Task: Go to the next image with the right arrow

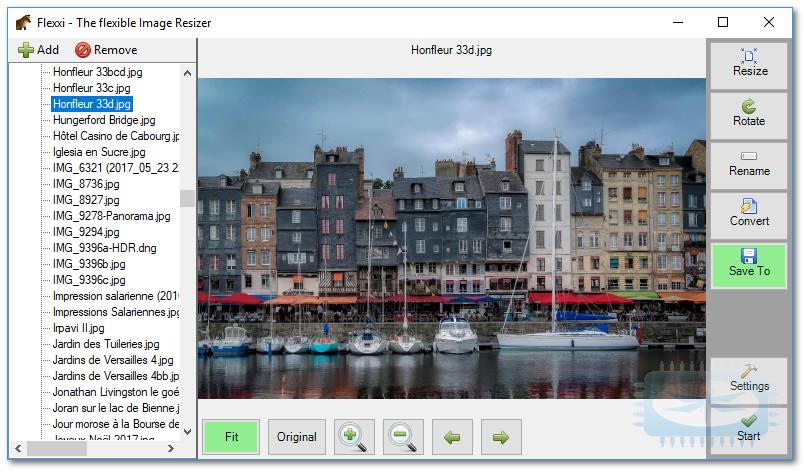Action: click(x=501, y=437)
